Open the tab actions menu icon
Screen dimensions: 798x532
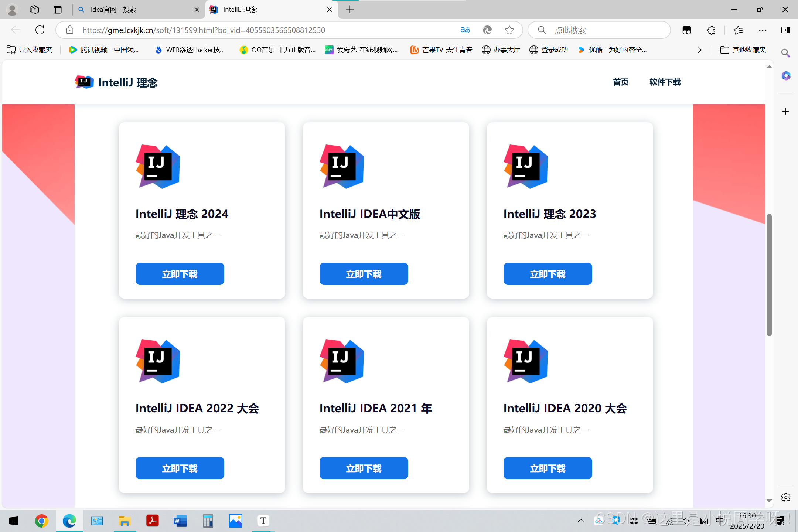click(x=57, y=10)
